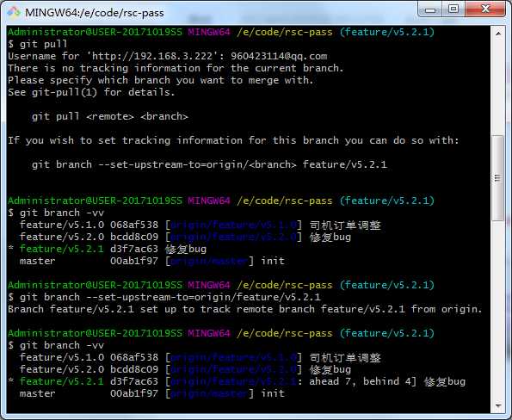Image resolution: width=512 pixels, height=420 pixels.
Task: Click the set-upstream-to=origin/<branch> suggestion line
Action: pyautogui.click(x=209, y=164)
